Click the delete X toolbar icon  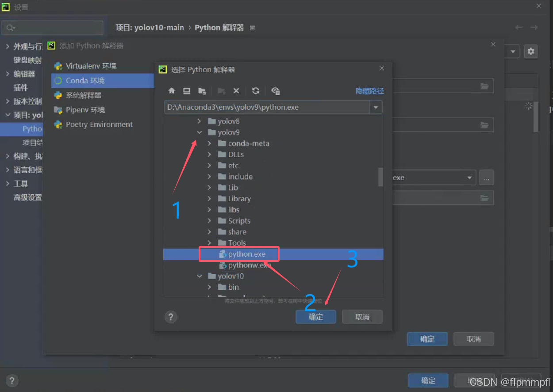(236, 91)
